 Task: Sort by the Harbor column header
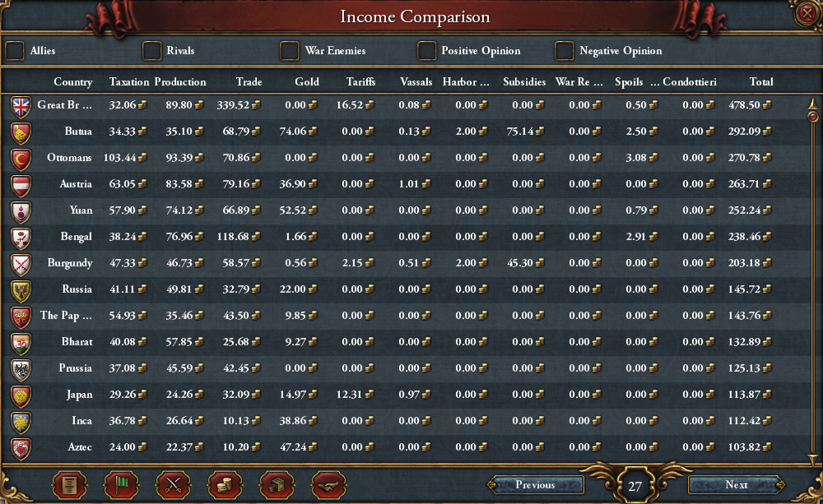coord(466,82)
